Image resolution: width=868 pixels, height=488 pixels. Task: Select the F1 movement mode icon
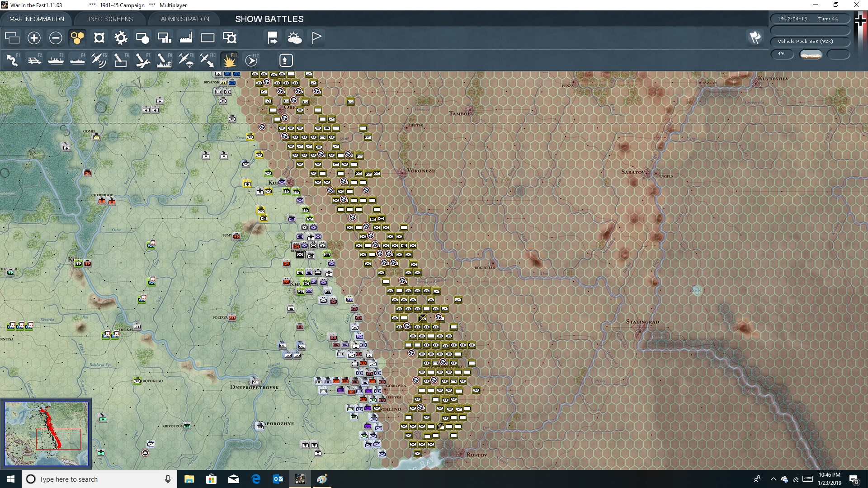pos(12,60)
